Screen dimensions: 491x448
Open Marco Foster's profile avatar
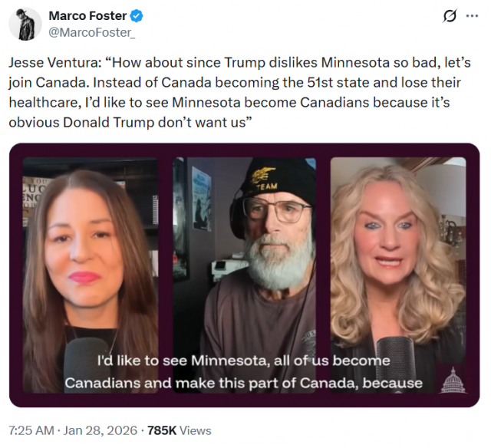point(25,24)
